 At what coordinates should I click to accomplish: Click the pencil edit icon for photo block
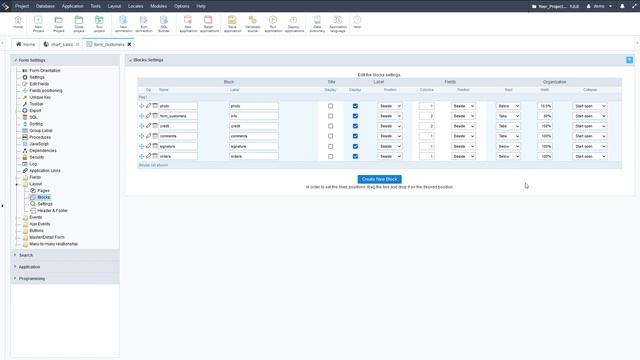click(x=149, y=106)
